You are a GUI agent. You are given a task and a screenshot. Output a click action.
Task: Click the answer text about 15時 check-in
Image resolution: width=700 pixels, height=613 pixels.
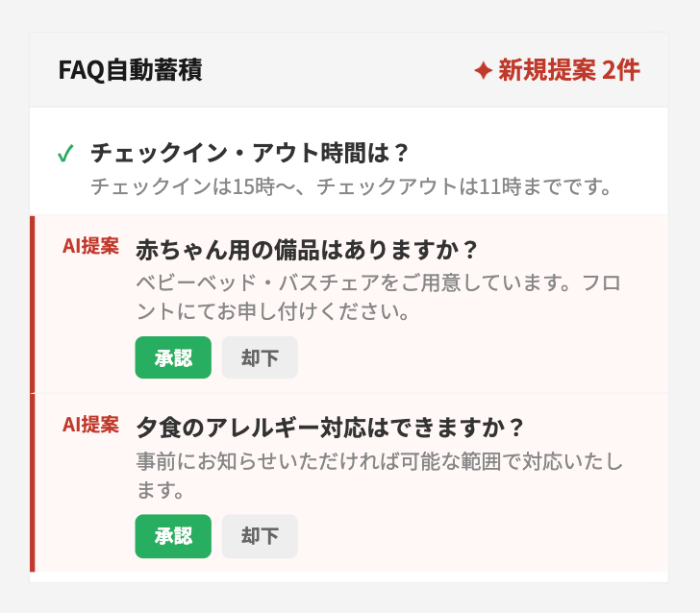point(351,185)
